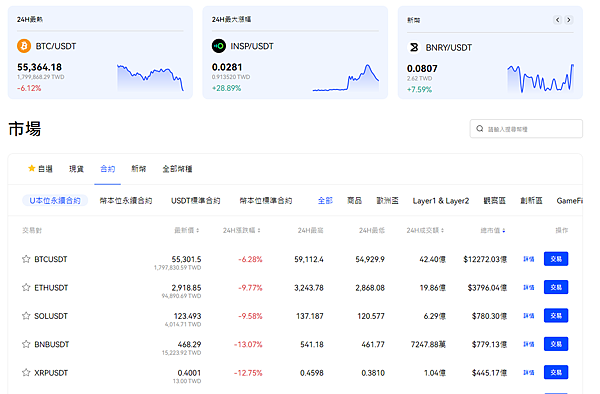The image size is (600, 394).
Task: Select the 合約 tab
Action: click(108, 169)
